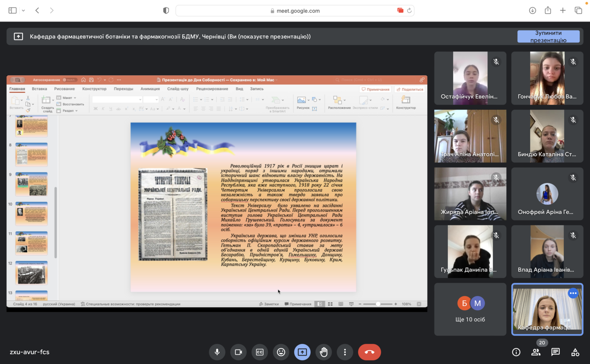590x364 pixels.
Task: Raise hand in the meeting
Action: click(324, 352)
